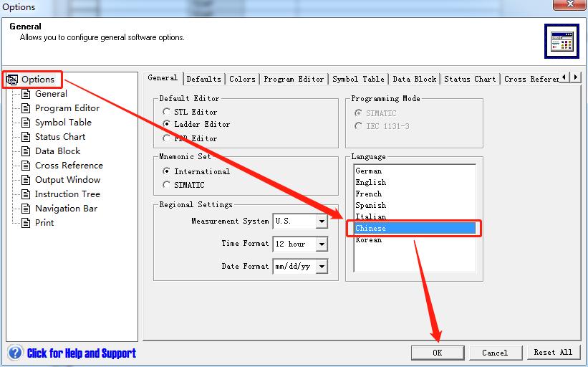Click the Program Editor page icon in tree

coord(26,108)
